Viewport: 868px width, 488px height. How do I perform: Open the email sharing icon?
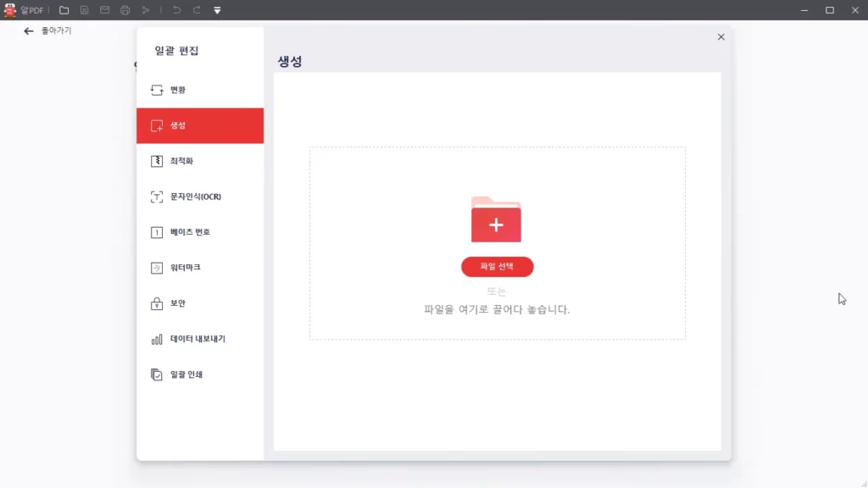[x=105, y=10]
